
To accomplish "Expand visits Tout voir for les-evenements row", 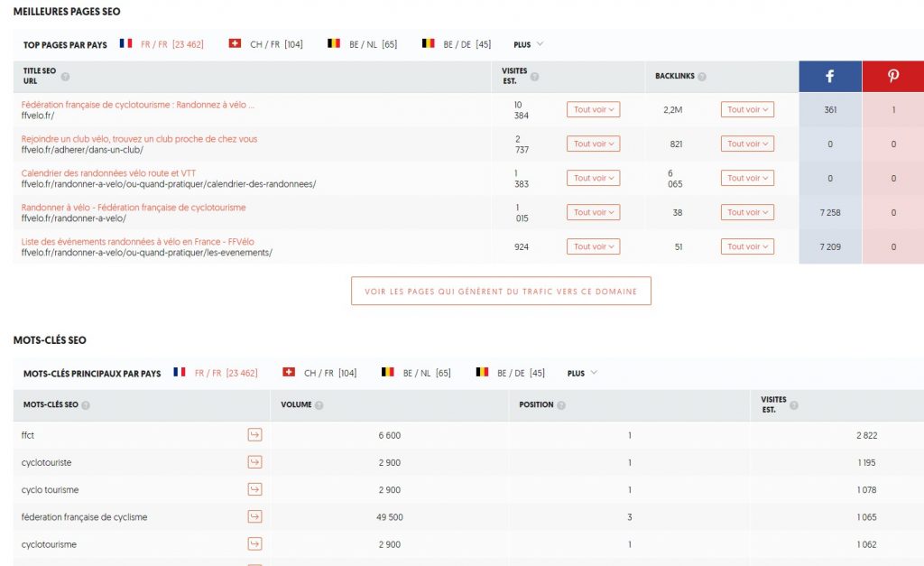I will pyautogui.click(x=594, y=246).
